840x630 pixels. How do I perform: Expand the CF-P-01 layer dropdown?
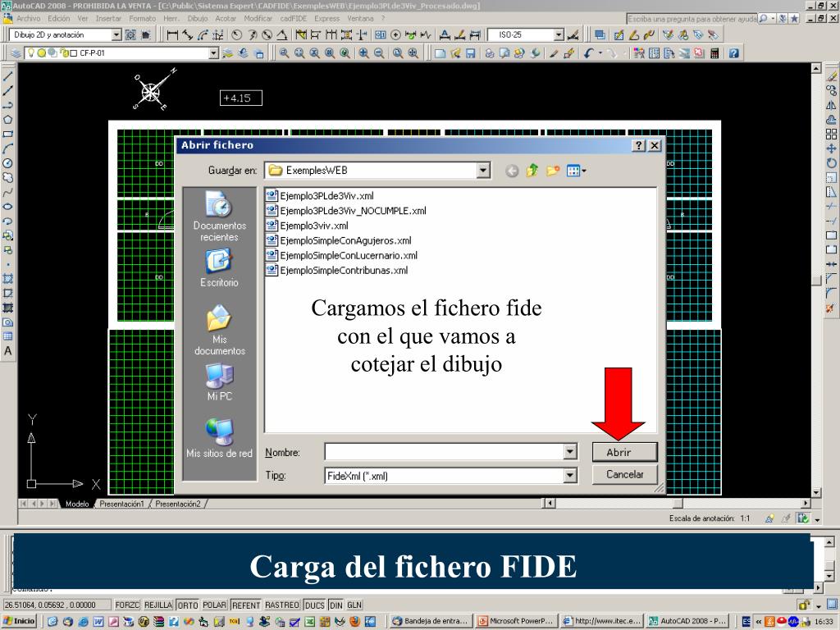[214, 53]
